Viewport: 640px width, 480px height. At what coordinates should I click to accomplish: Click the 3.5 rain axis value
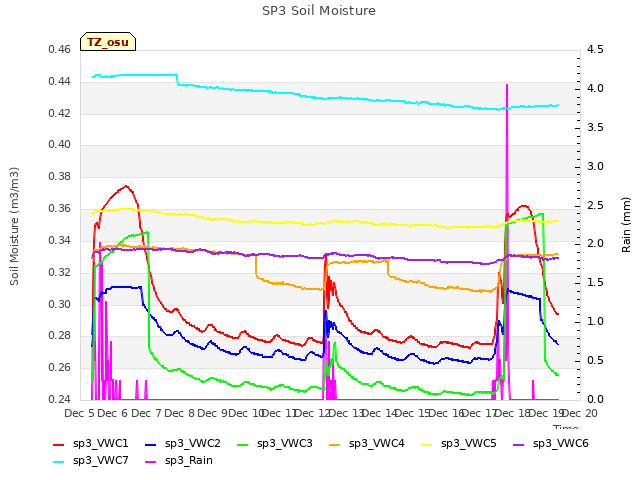595,127
